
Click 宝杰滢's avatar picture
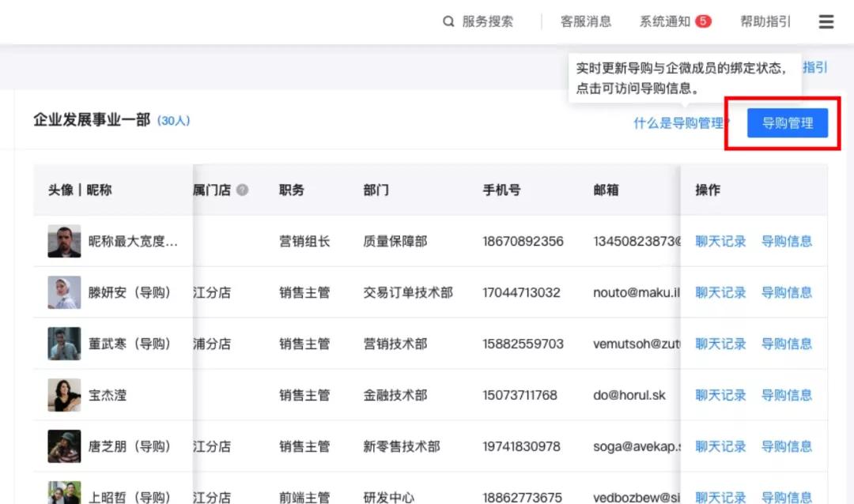[x=63, y=395]
